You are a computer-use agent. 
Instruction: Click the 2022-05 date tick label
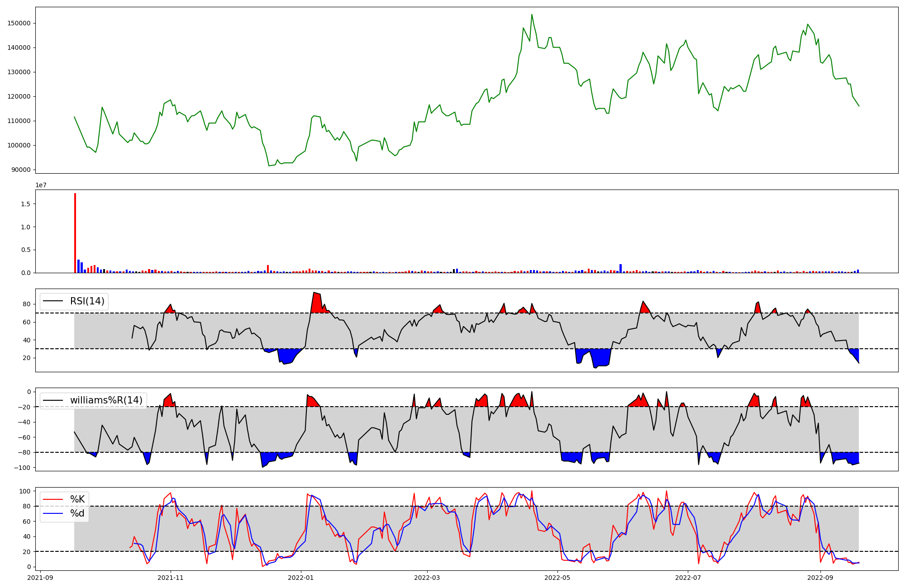[557, 578]
